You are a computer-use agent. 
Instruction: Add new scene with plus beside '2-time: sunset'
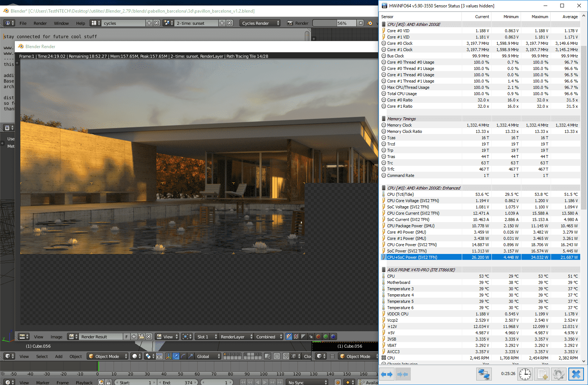[x=222, y=23]
